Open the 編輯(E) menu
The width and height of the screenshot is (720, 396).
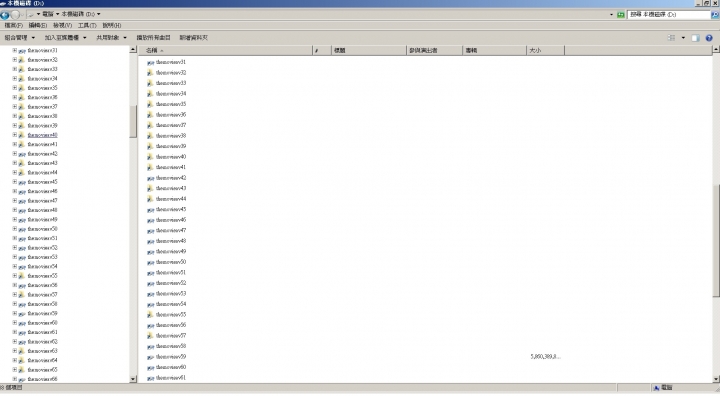tap(38, 26)
